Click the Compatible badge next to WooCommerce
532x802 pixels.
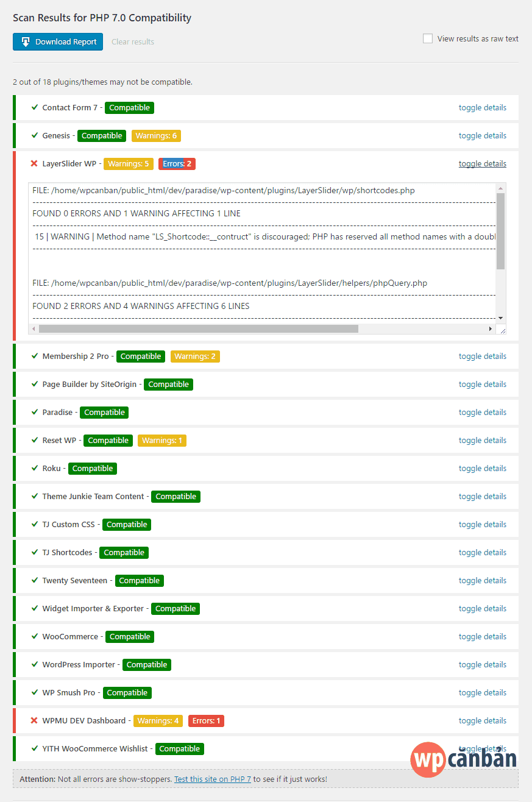[129, 636]
